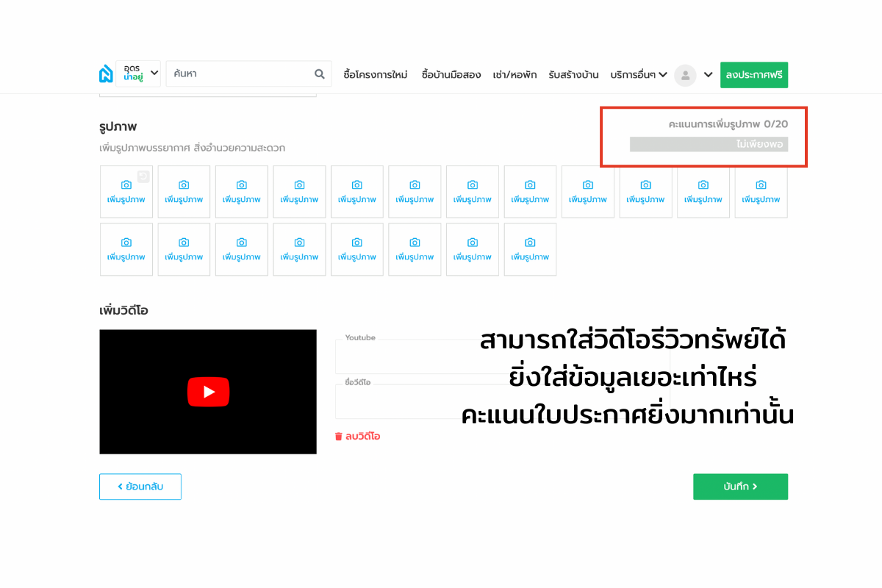
Task: Open the รับสร้างบ้าน menu link
Action: (573, 75)
